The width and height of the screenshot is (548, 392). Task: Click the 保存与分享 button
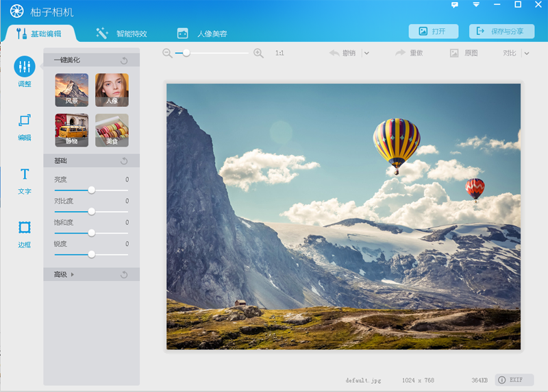501,32
